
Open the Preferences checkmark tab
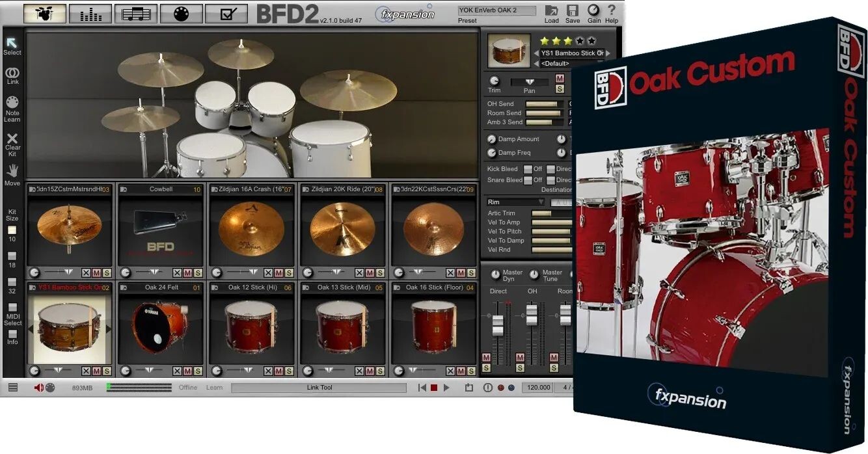(226, 13)
